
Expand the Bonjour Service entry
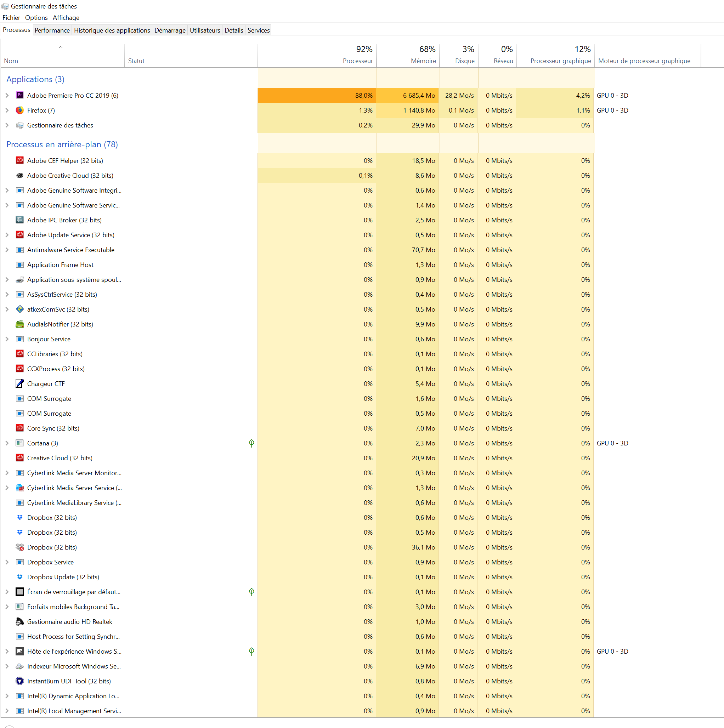7,339
